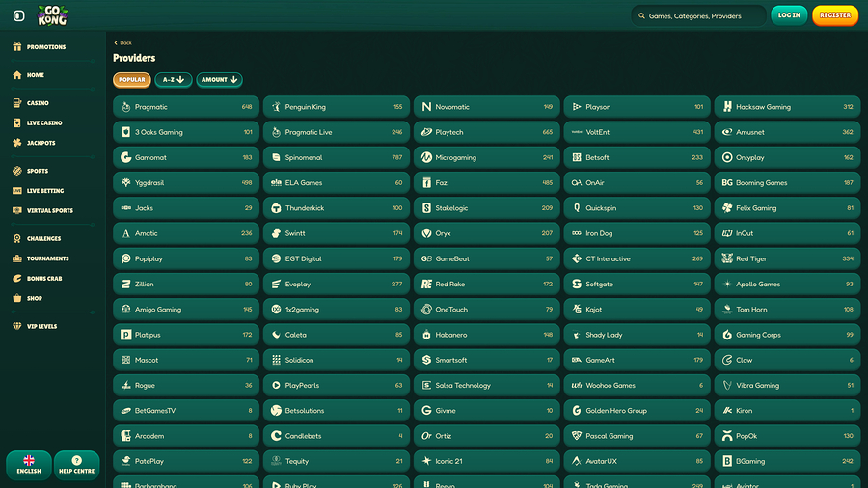Click the Challenges medal icon
The height and width of the screenshot is (488, 868).
click(x=17, y=238)
